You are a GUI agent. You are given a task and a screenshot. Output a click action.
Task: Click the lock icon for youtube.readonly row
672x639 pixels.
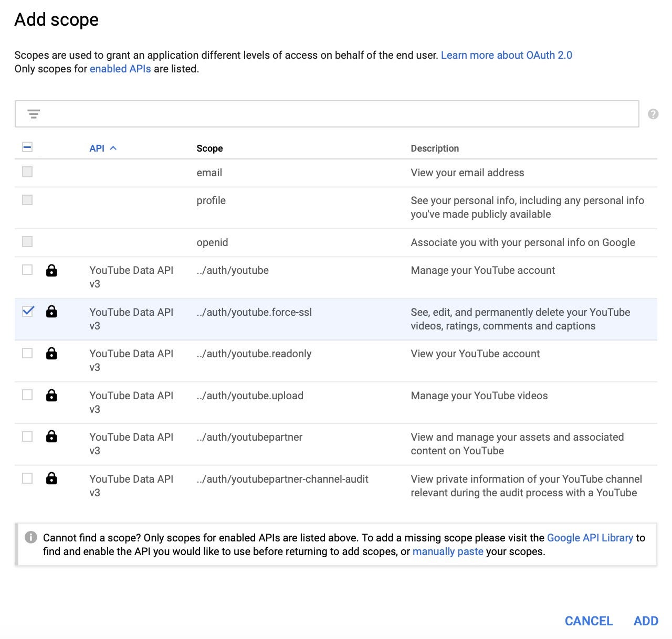51,354
